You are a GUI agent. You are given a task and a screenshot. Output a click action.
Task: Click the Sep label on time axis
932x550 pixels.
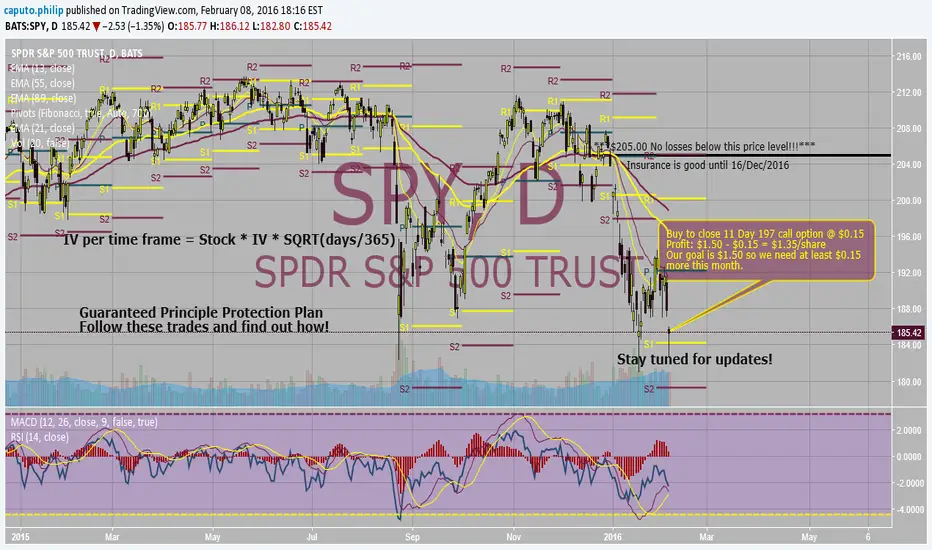[412, 536]
